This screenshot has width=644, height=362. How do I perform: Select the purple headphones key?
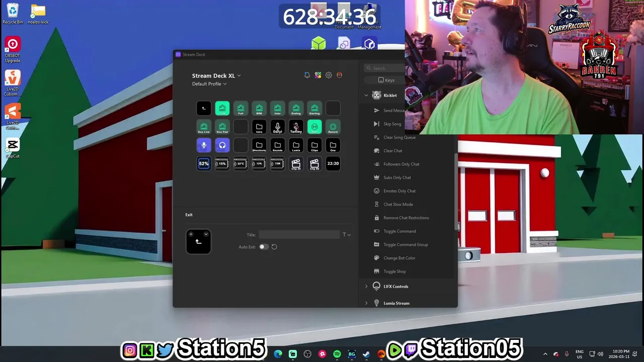point(222,145)
